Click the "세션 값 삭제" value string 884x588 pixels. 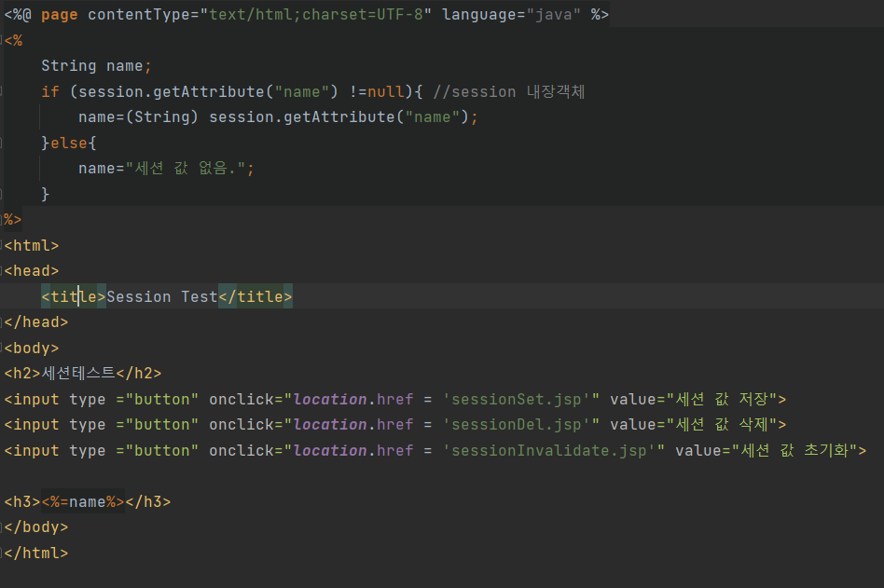[x=722, y=425]
